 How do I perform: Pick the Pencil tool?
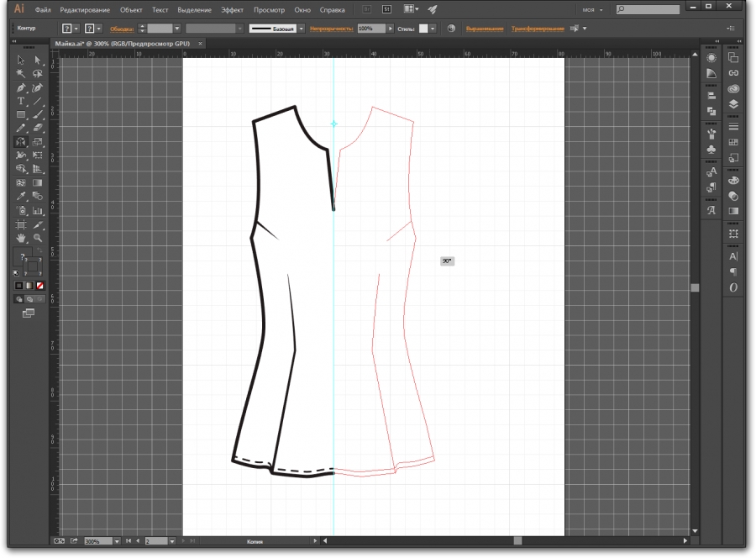tap(21, 129)
